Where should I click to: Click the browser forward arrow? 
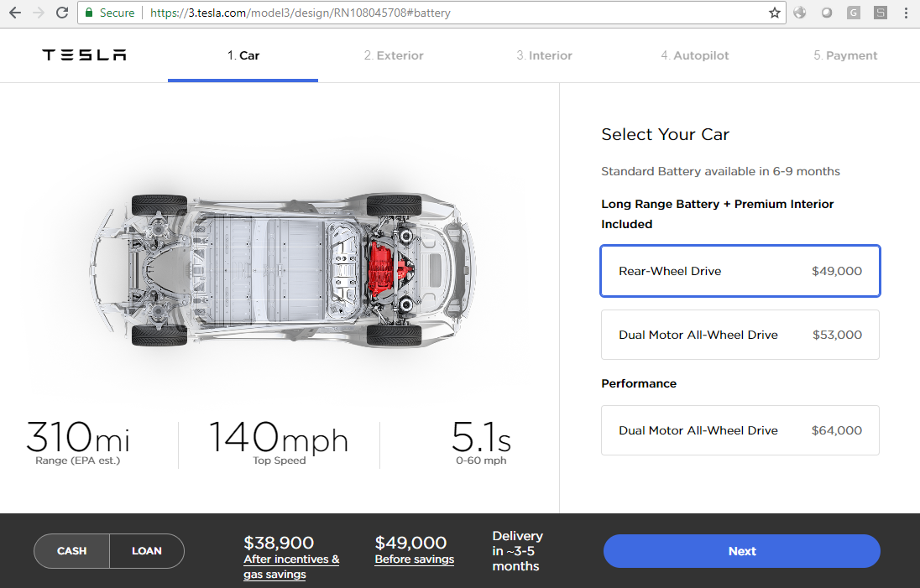[39, 13]
